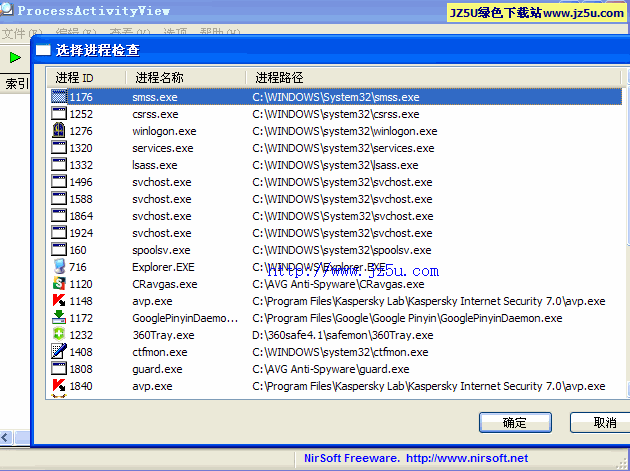Click the green play start button
Screen dimensions: 630x471
pos(15,57)
